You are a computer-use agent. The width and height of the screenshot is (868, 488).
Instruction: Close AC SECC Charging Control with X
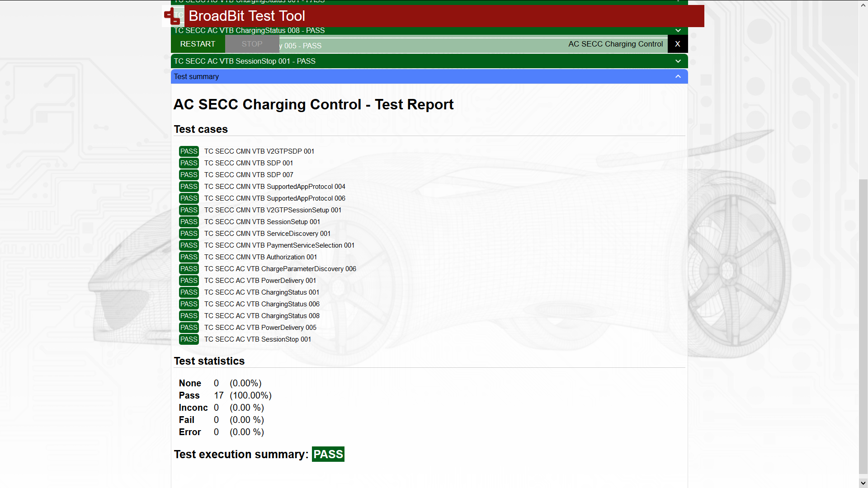677,44
